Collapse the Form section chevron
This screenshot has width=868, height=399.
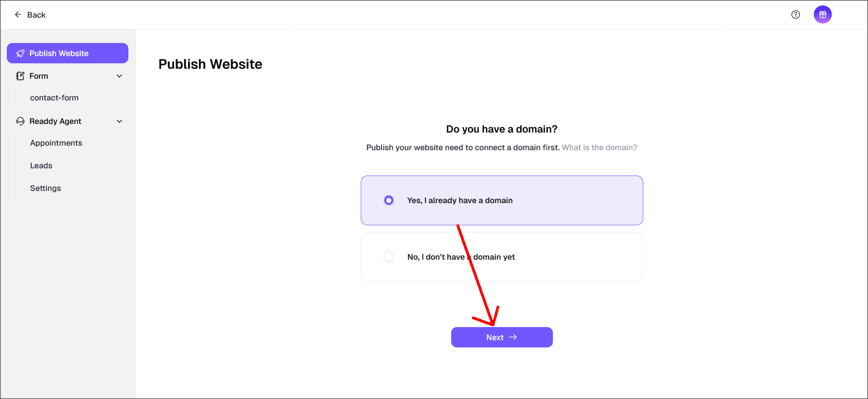point(119,76)
